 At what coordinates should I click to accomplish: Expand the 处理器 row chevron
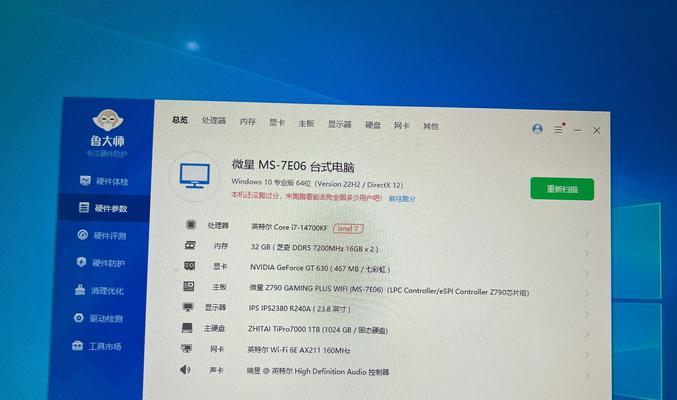[587, 233]
